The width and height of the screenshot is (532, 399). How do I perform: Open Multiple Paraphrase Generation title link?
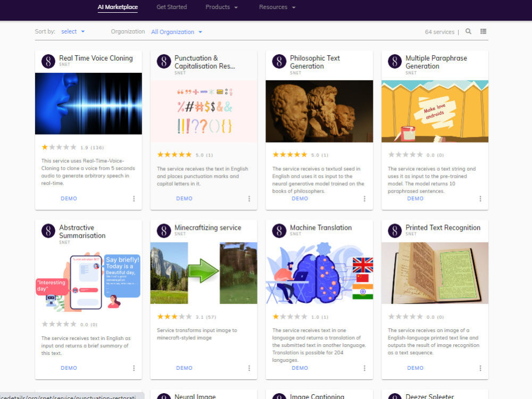436,62
